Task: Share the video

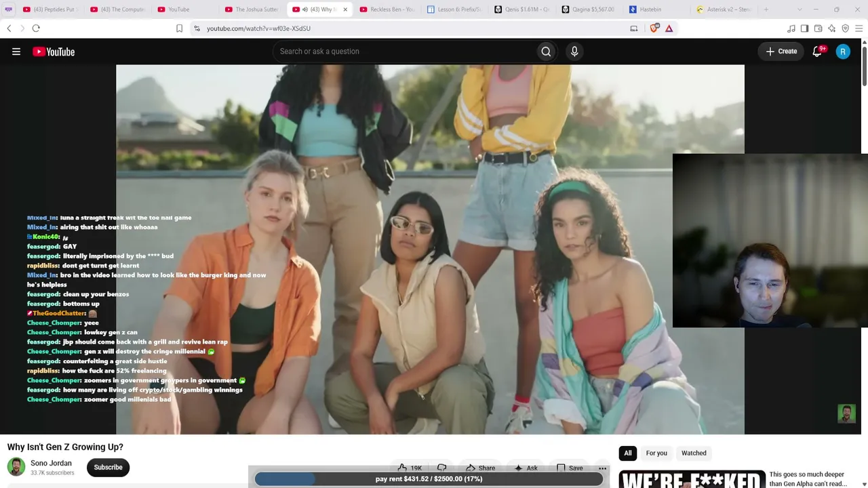Action: (480, 468)
